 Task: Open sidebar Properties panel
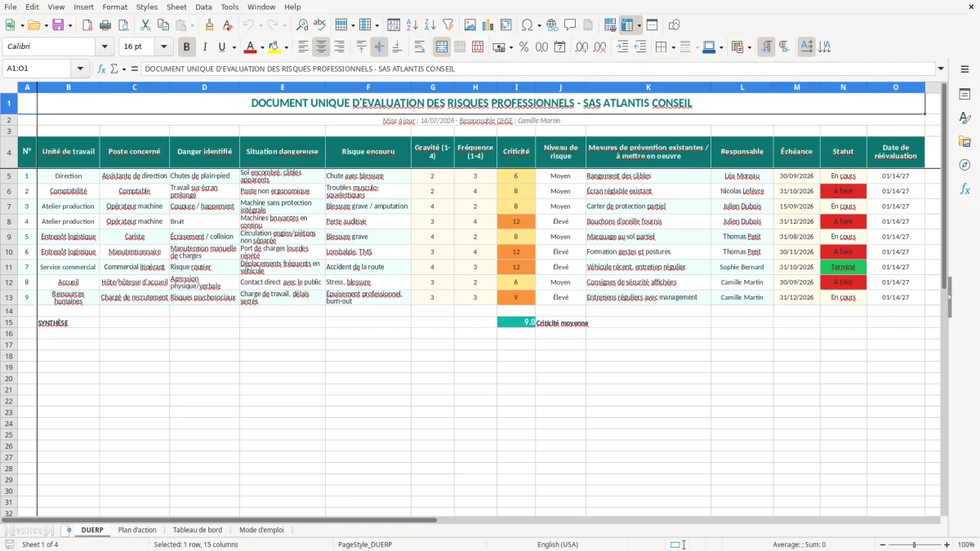click(x=964, y=95)
